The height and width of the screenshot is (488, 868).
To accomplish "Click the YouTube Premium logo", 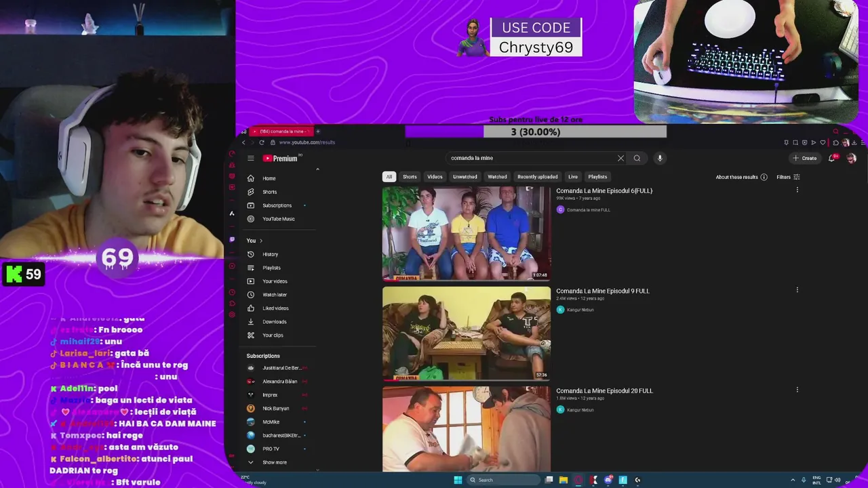I will point(280,158).
